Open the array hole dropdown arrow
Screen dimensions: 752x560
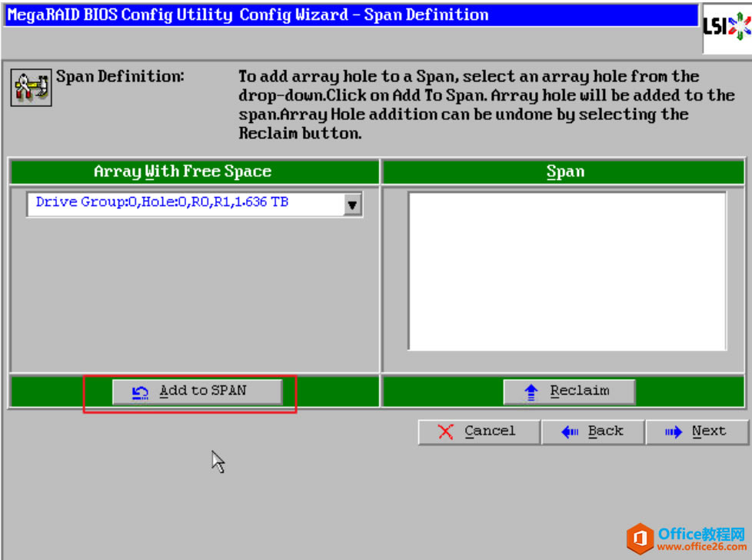(352, 205)
